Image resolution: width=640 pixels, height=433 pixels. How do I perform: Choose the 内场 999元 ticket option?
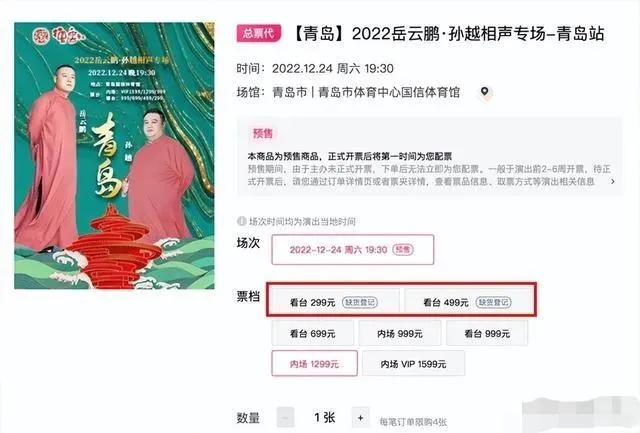400,333
